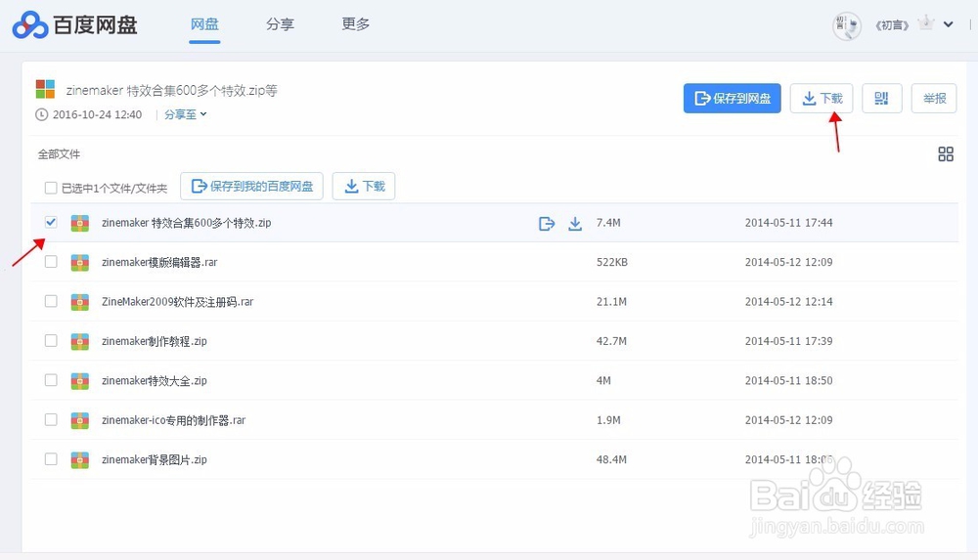Click the clock icon beside share date
The image size is (978, 560).
coord(42,114)
